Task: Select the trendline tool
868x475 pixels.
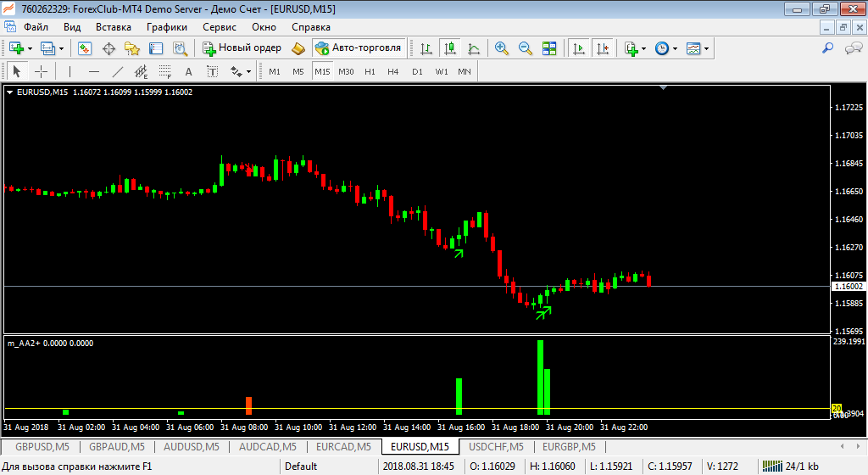Action: tap(118, 71)
